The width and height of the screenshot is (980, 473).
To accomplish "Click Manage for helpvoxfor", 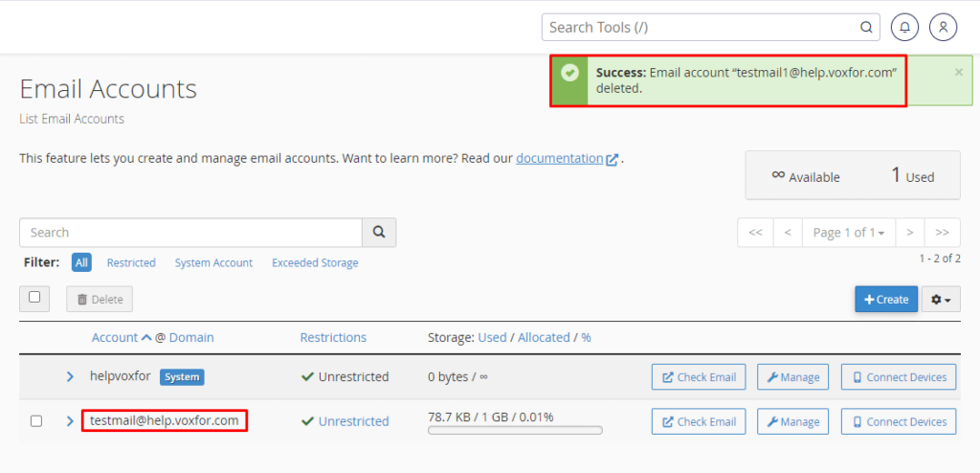I will pos(793,377).
